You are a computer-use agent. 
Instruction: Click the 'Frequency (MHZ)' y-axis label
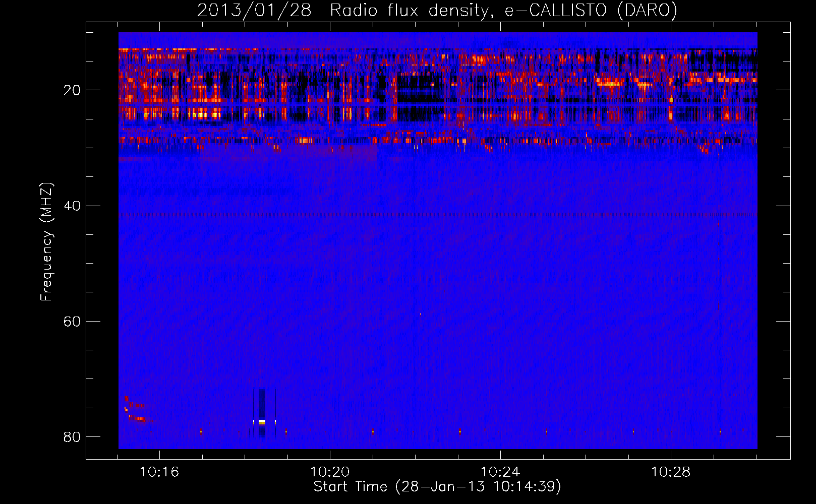[x=46, y=242]
